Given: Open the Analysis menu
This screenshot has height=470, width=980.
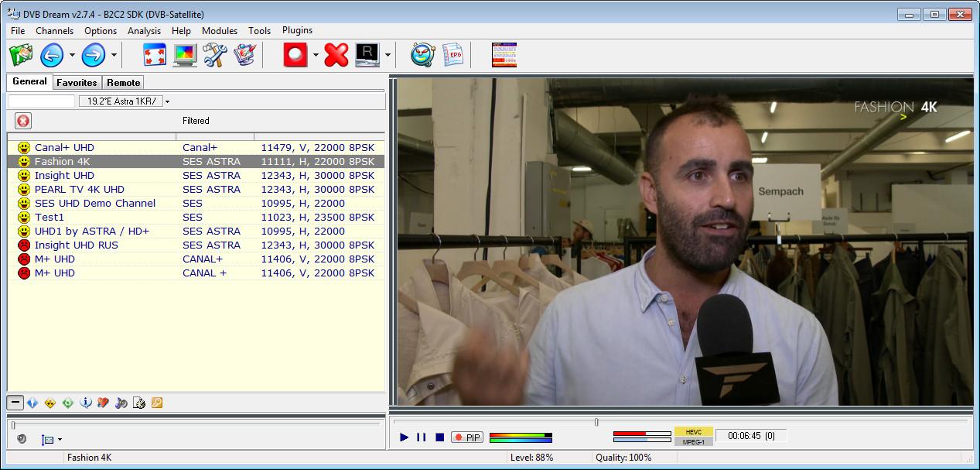Looking at the screenshot, I should [x=145, y=31].
